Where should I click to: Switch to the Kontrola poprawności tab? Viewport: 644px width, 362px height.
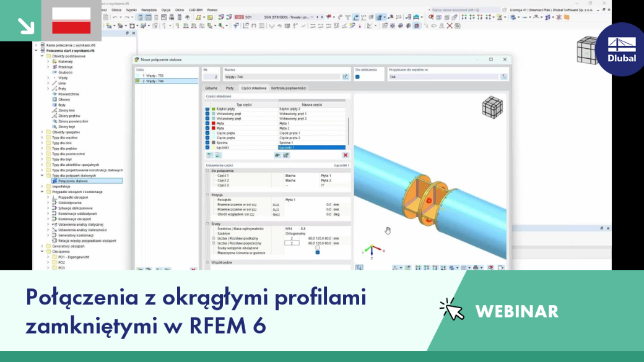click(x=289, y=88)
